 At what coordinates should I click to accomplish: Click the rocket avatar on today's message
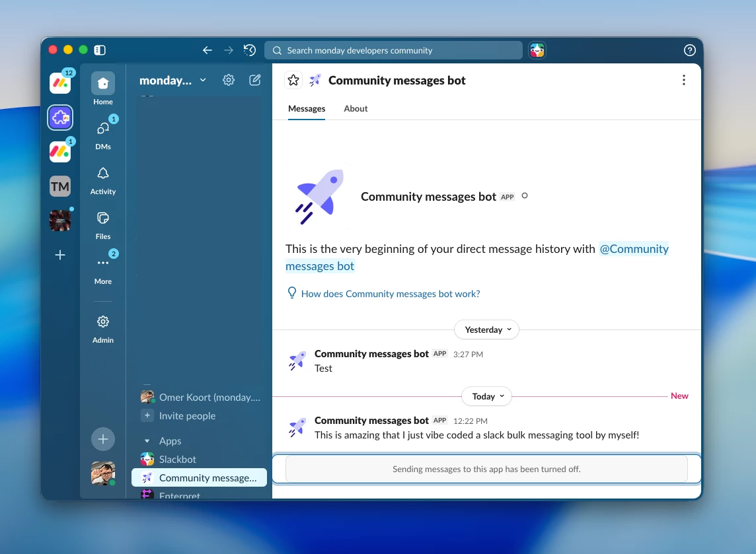(297, 427)
